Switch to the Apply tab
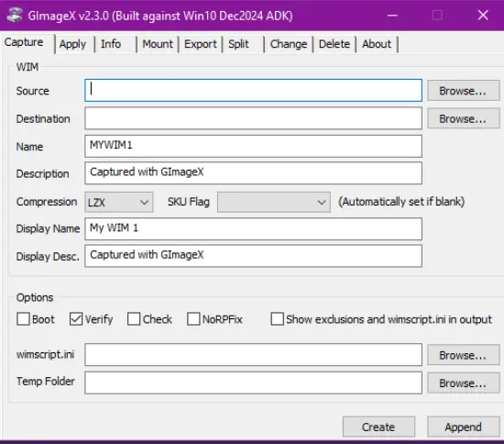This screenshot has height=444, width=504. [72, 44]
